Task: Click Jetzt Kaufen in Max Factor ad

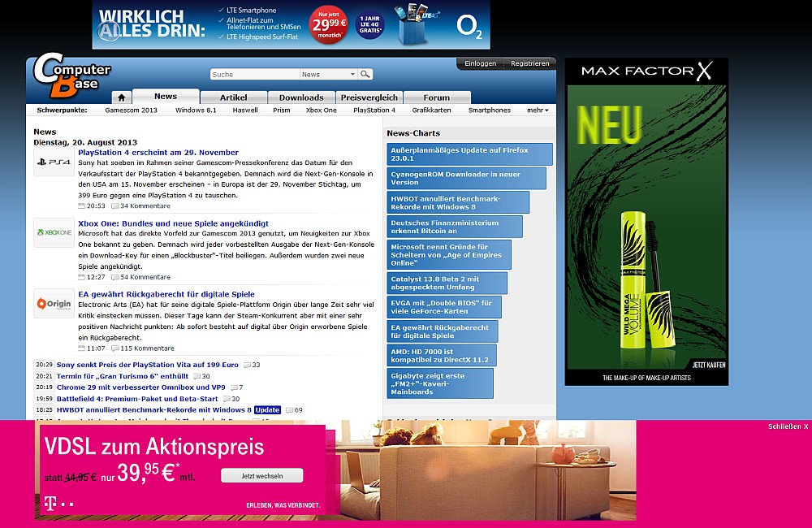Action: click(x=709, y=365)
